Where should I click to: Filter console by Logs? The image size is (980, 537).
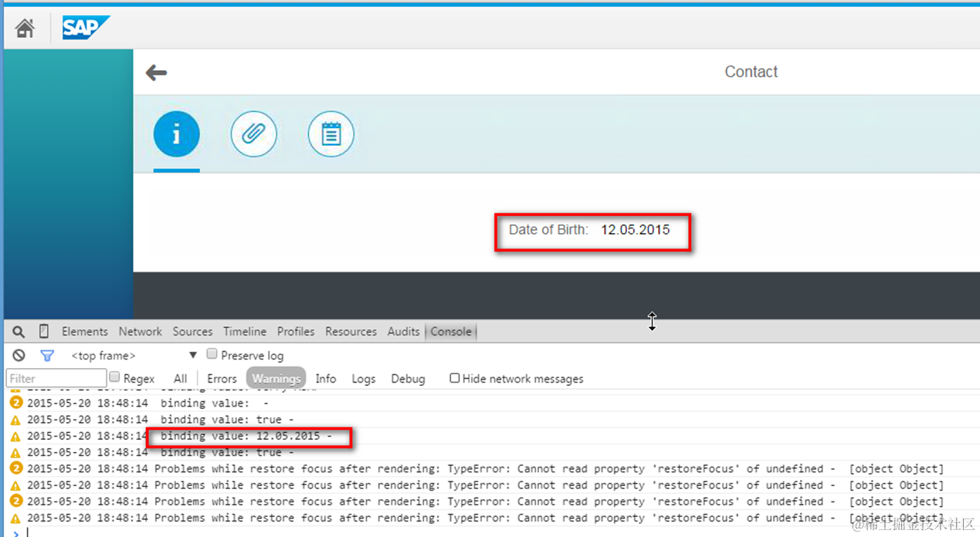point(363,379)
